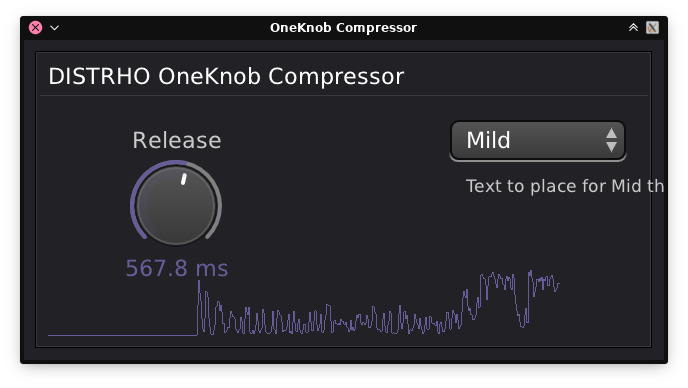Viewport: 688px width, 388px height.
Task: Shade window with the double-chevron up icon
Action: click(633, 28)
